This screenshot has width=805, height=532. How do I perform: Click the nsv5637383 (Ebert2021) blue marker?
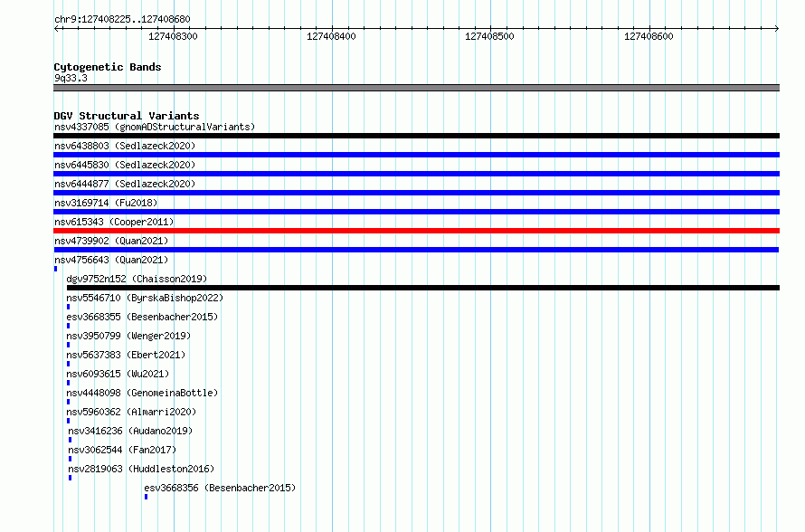(68, 364)
